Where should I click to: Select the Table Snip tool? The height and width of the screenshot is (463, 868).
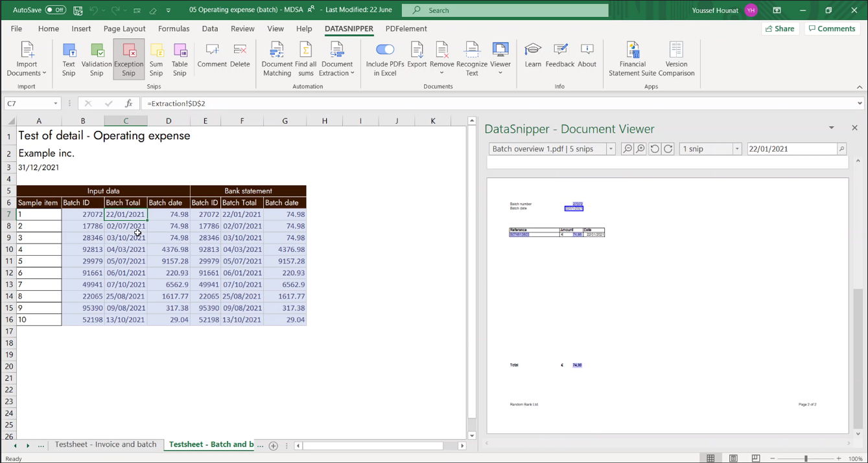click(180, 57)
